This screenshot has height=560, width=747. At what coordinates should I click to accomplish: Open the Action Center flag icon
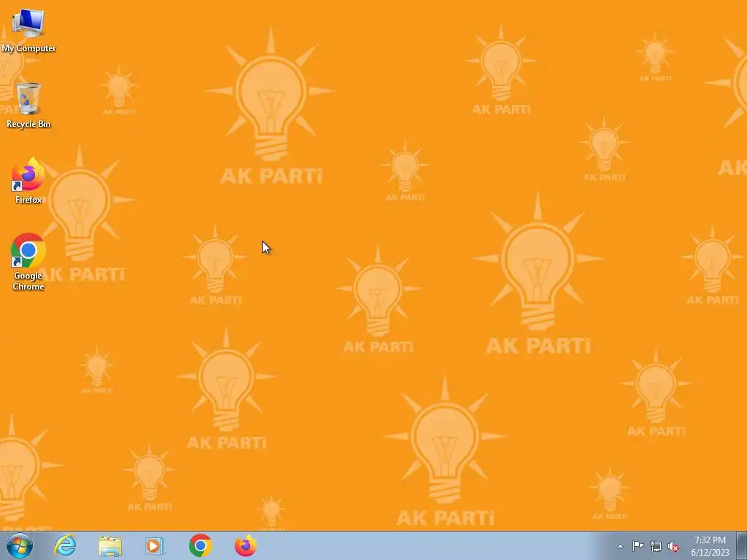[x=638, y=546]
